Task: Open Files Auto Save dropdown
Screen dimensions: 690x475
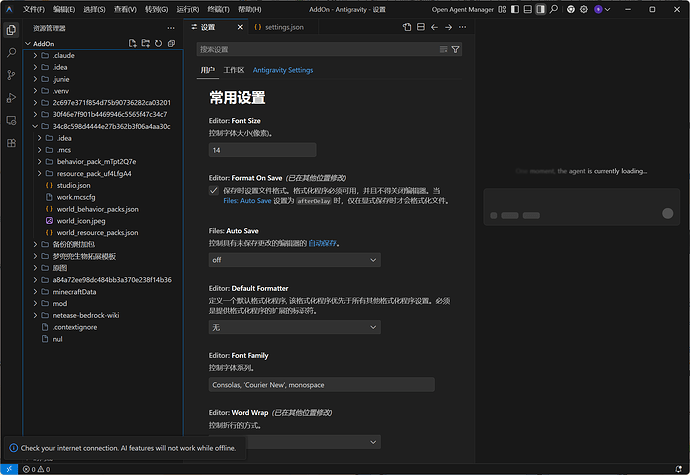Action: (x=294, y=260)
